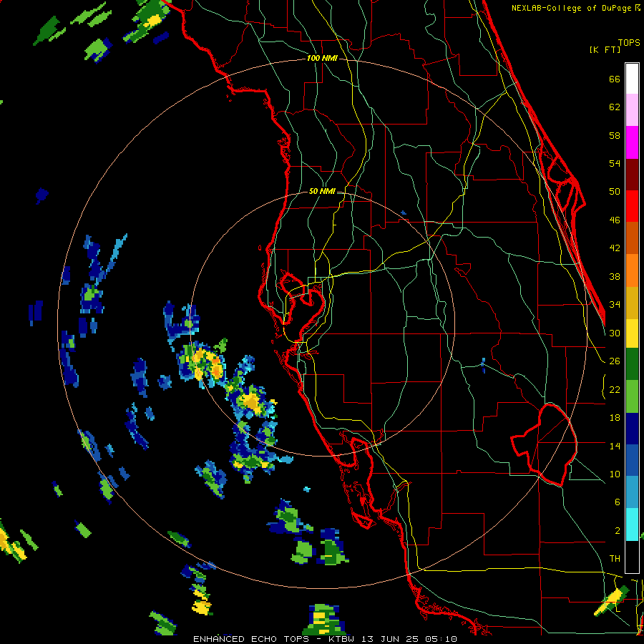Viewport: 644px width, 644px height.
Task: Click the 100 NMI range ring label
Action: click(322, 58)
